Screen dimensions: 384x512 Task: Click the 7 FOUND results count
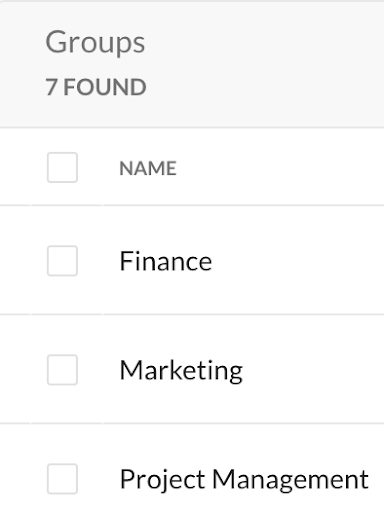[x=96, y=87]
